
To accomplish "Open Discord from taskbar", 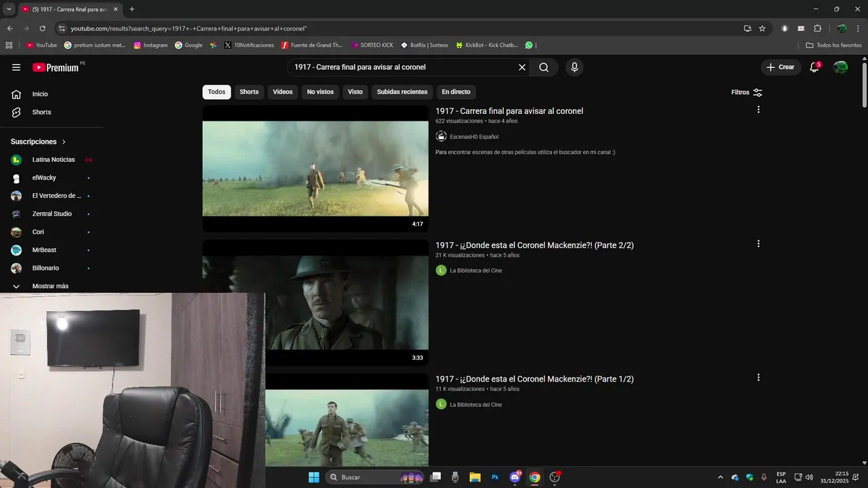I will (515, 477).
